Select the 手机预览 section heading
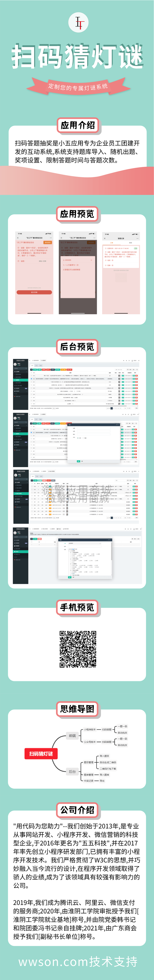Image resolution: width=154 pixels, height=980 pixels. click(77, 607)
